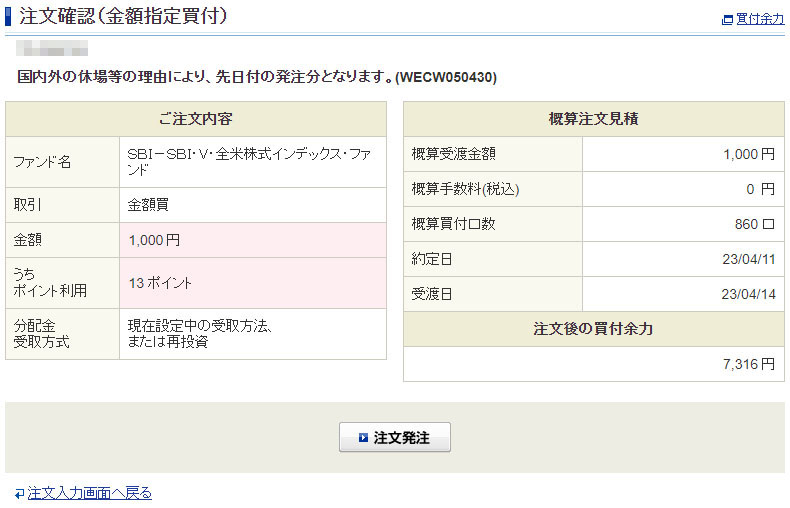
Task: Click the 7,316円 remaining buying power value
Action: (x=750, y=364)
